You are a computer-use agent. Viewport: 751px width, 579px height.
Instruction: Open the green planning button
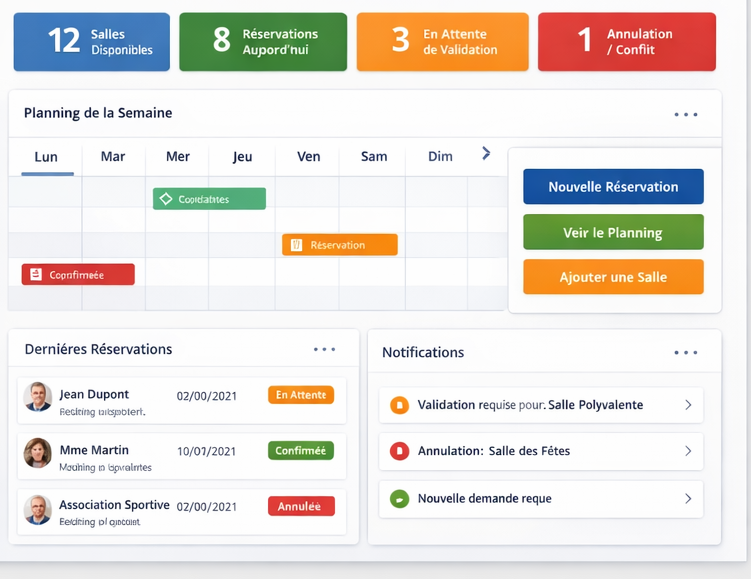(x=613, y=232)
